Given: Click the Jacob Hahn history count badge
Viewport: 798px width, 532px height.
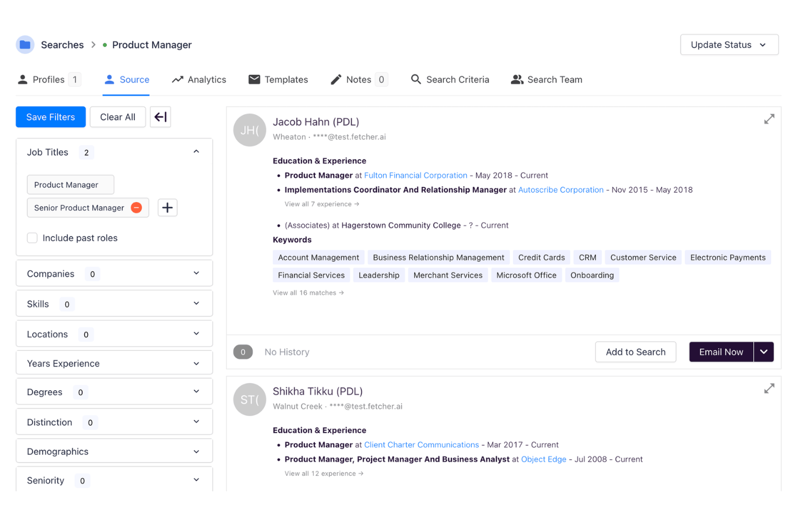Looking at the screenshot, I should [x=243, y=352].
